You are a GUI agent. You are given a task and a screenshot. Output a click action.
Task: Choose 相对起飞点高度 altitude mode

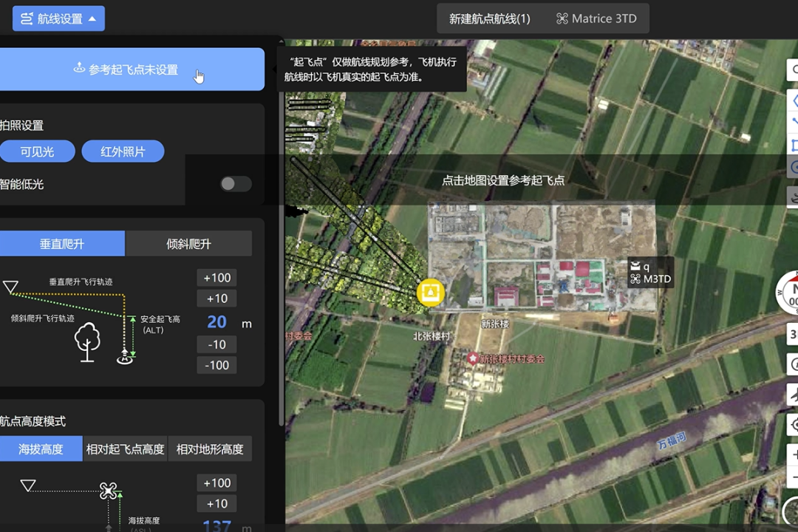point(125,449)
